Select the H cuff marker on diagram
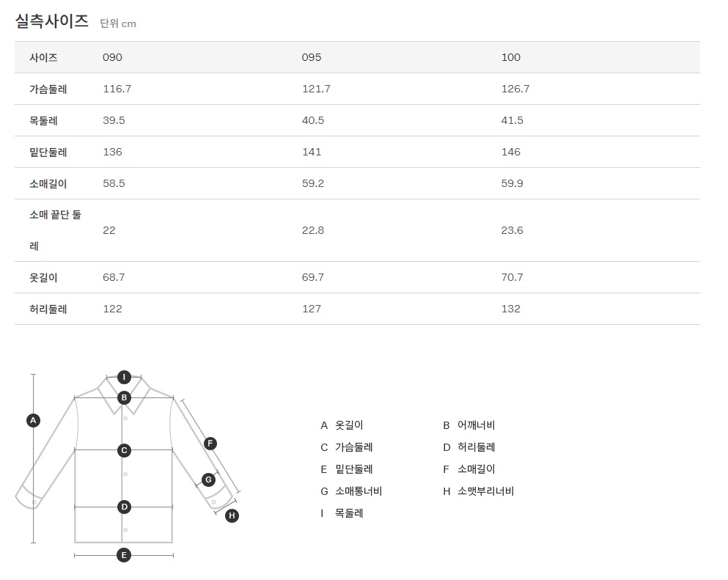728x580 pixels. [232, 515]
